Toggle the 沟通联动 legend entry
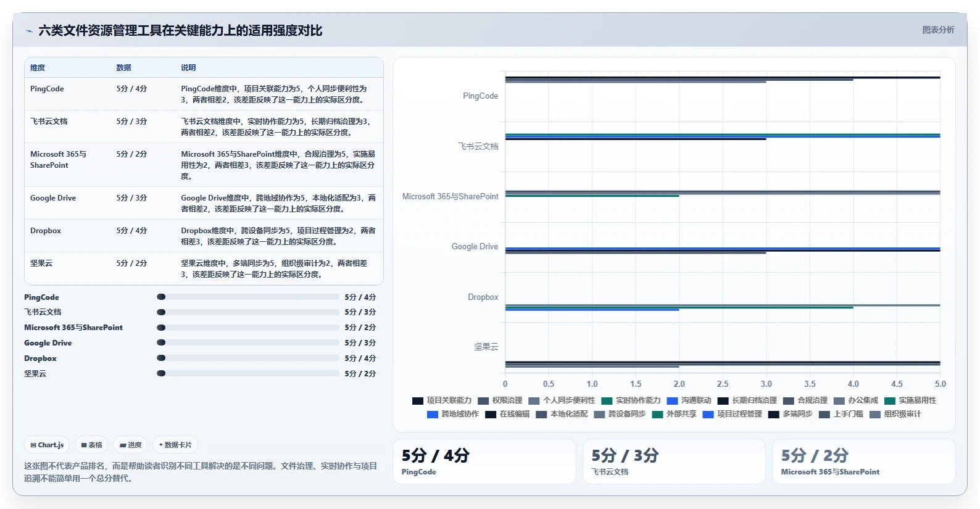Image resolution: width=980 pixels, height=509 pixels. pos(689,400)
